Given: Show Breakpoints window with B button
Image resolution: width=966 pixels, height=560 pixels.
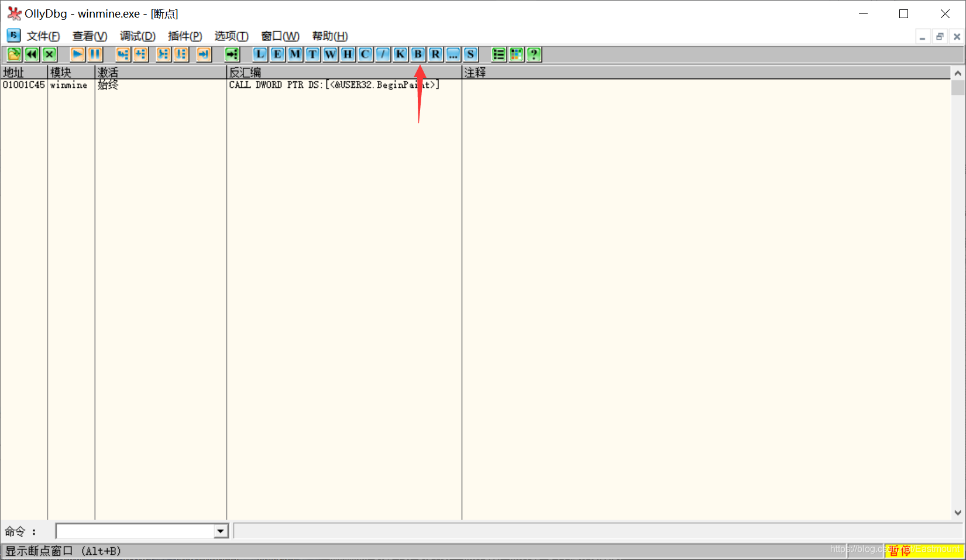Looking at the screenshot, I should click(418, 54).
